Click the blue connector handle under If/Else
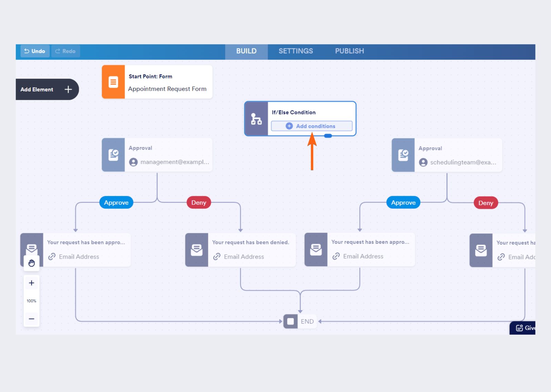Viewport: 551px width, 392px height. (328, 136)
